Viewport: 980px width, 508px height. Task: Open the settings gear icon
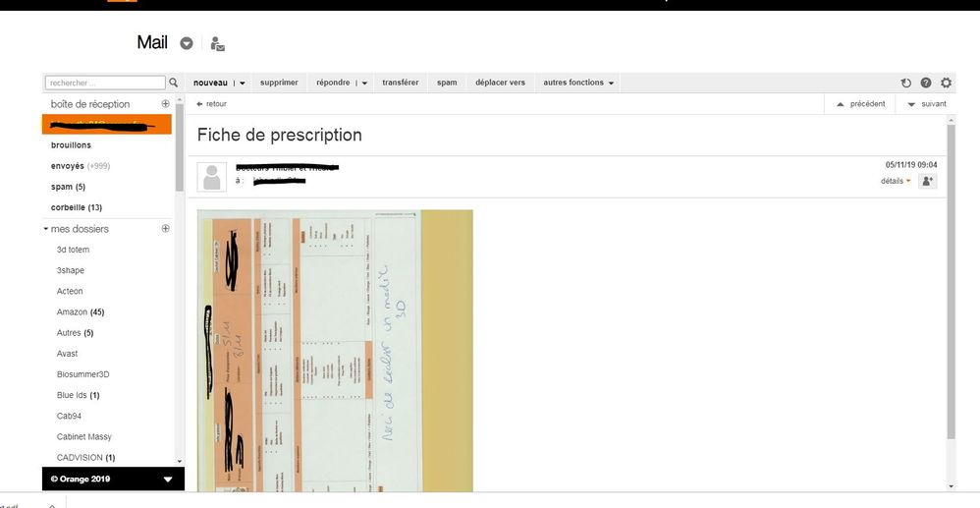(947, 84)
